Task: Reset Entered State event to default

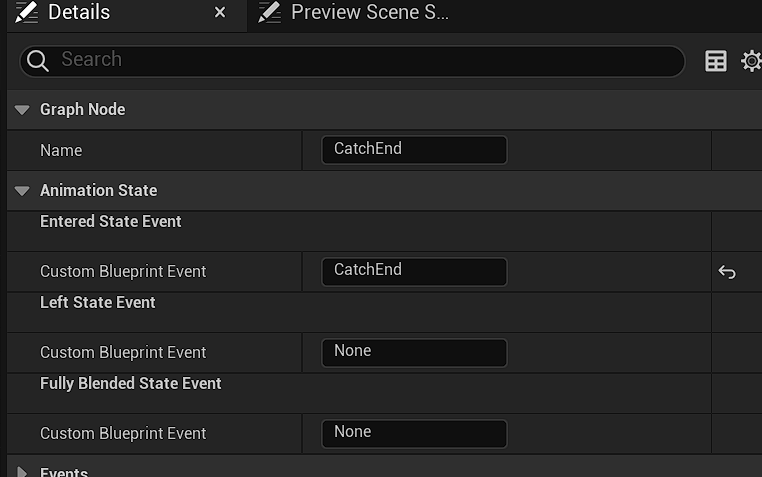Action: (727, 272)
